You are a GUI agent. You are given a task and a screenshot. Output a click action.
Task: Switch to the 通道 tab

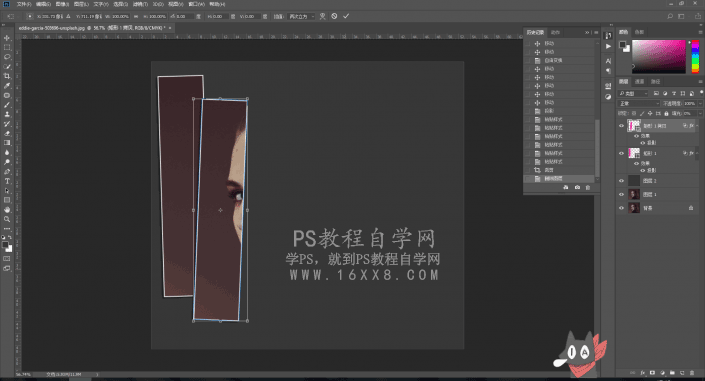point(639,81)
